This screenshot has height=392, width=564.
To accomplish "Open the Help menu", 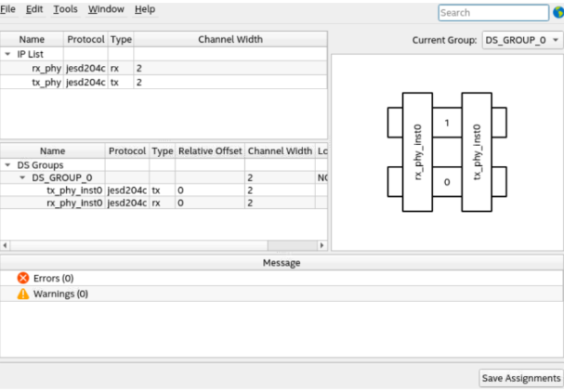I will (145, 9).
